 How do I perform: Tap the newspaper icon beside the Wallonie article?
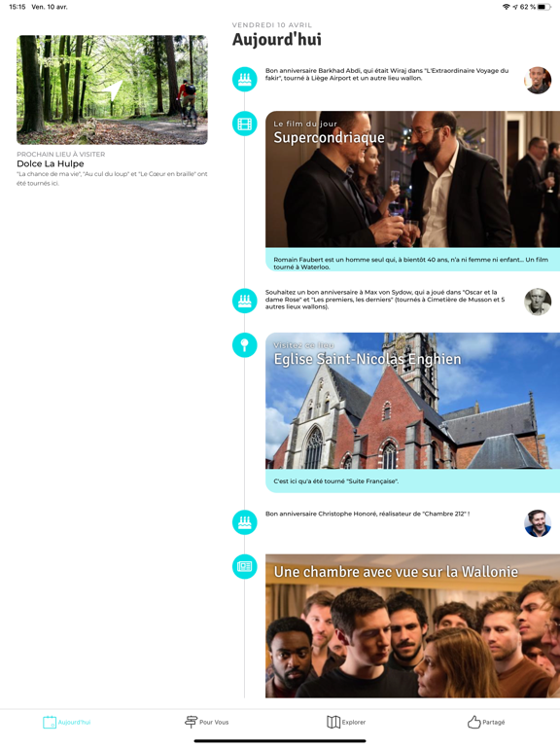[x=244, y=566]
